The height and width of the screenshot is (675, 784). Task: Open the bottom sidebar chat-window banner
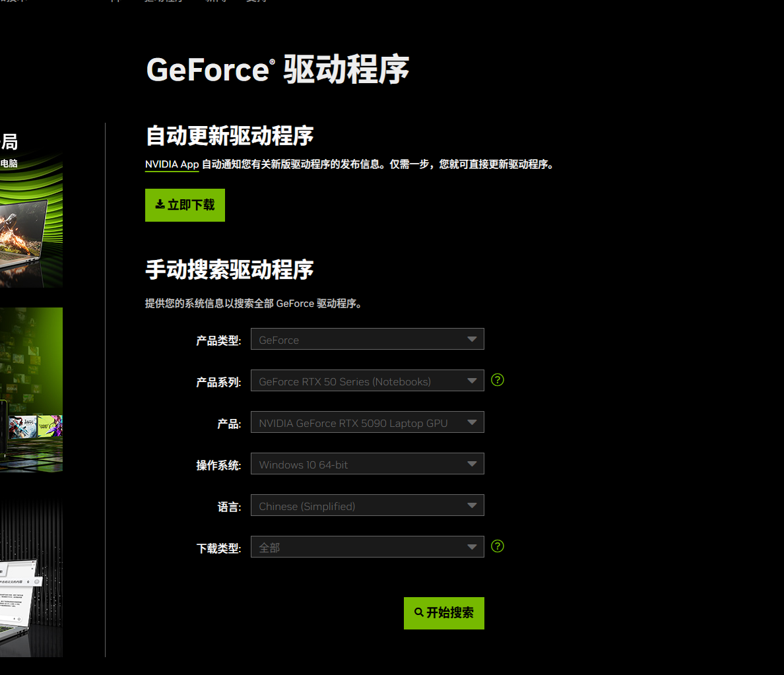(31, 577)
